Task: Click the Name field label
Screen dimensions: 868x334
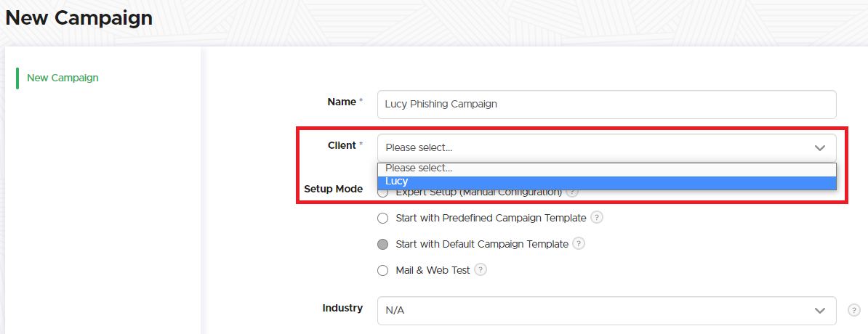Action: tap(342, 102)
